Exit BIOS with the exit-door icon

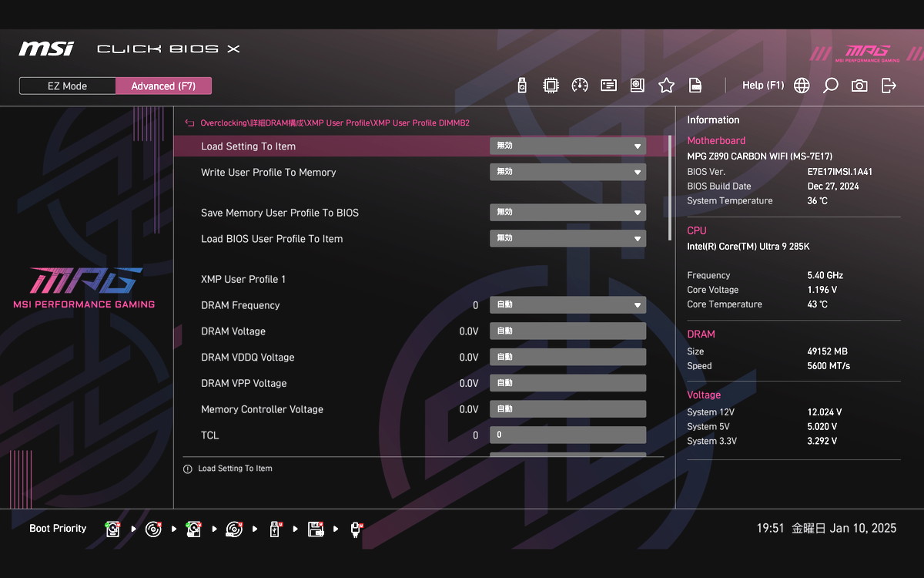pos(889,86)
